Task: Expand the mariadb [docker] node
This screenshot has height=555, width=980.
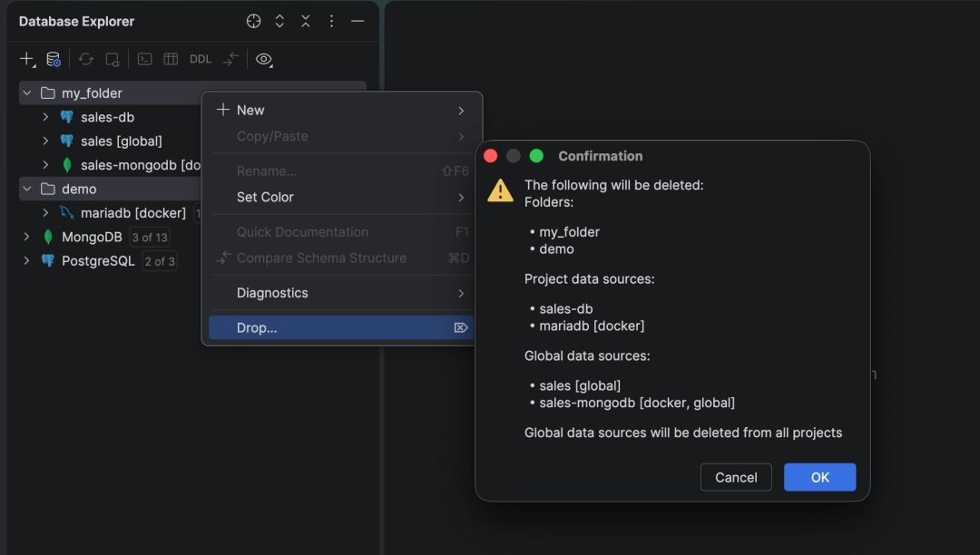Action: coord(45,213)
